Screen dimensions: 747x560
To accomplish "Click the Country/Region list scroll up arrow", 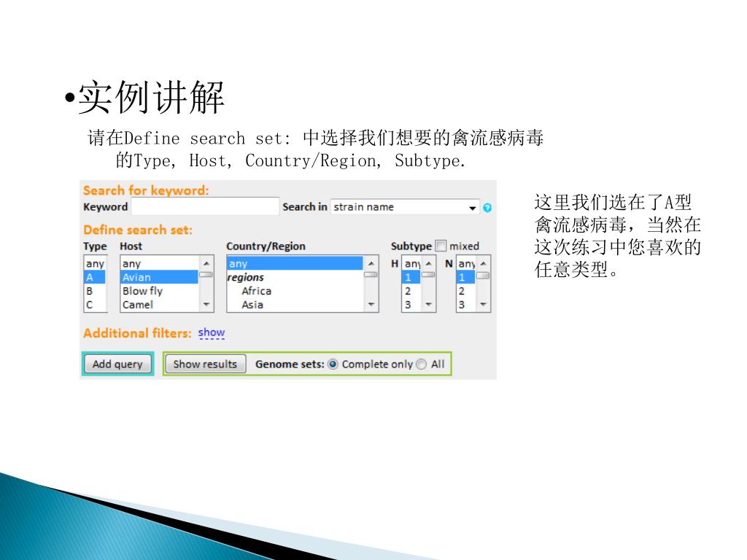I will pyautogui.click(x=371, y=263).
